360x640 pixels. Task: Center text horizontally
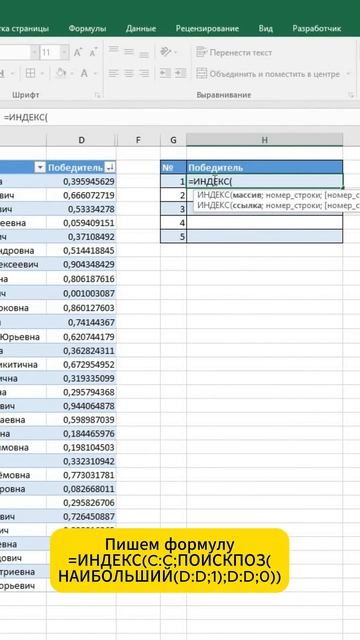tap(129, 73)
